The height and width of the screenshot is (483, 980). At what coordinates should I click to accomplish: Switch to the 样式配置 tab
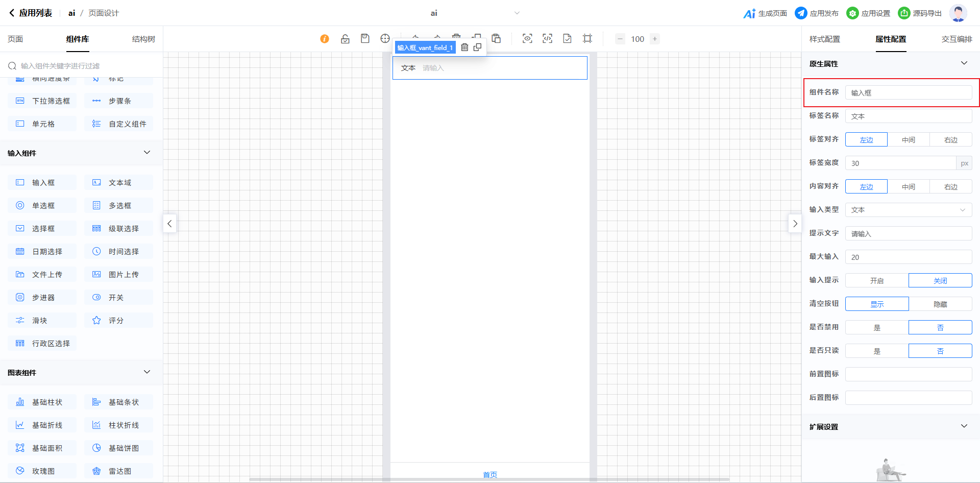824,39
